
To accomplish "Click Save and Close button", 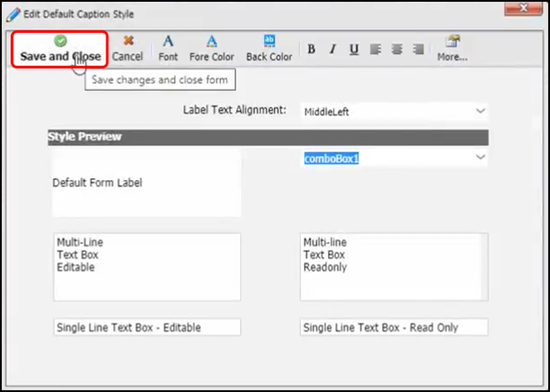I will [60, 49].
